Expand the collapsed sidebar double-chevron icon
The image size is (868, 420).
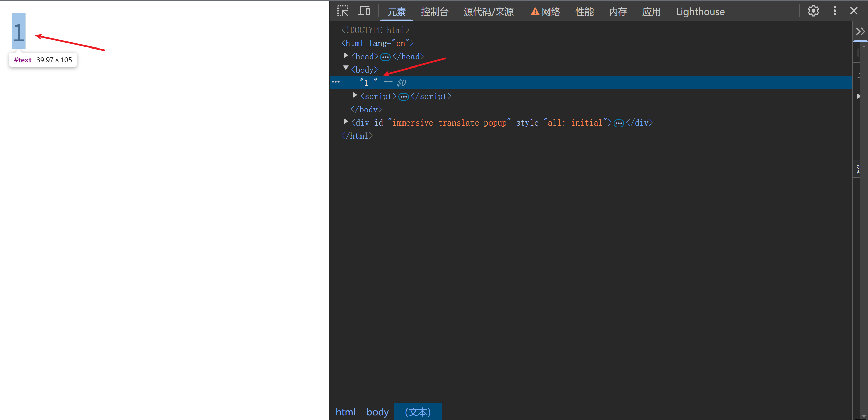click(860, 32)
